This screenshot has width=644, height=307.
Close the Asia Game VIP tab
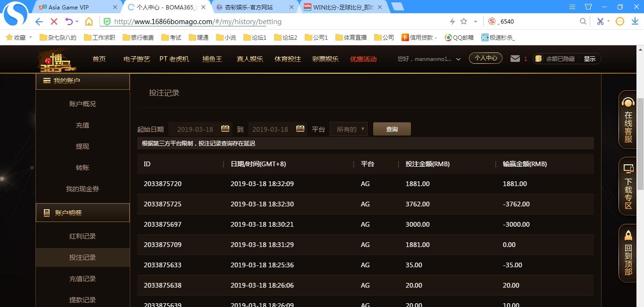pyautogui.click(x=115, y=8)
